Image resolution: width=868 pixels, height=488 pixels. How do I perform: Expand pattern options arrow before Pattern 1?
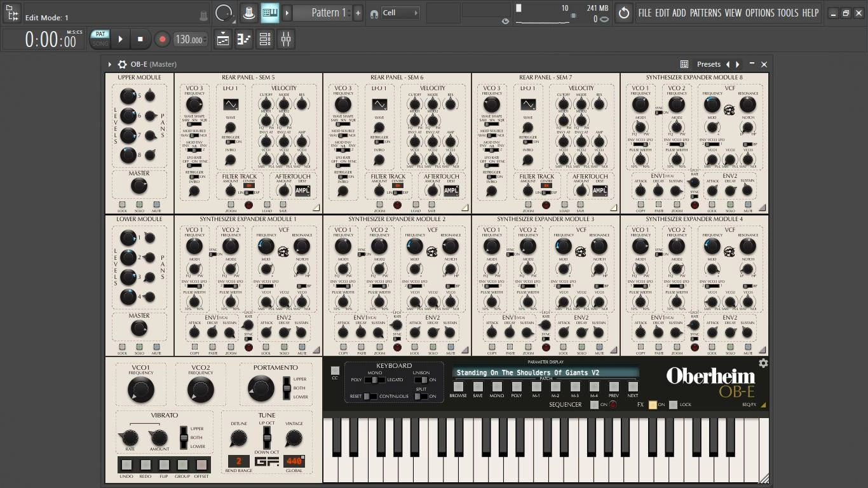(287, 13)
